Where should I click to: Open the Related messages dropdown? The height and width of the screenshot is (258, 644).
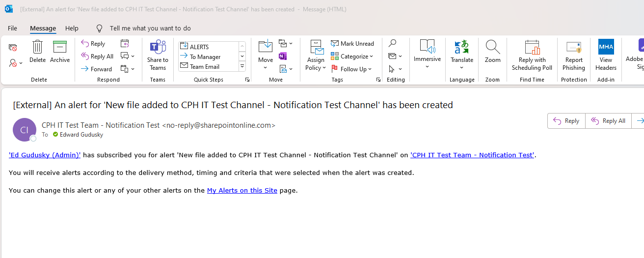coord(395,56)
